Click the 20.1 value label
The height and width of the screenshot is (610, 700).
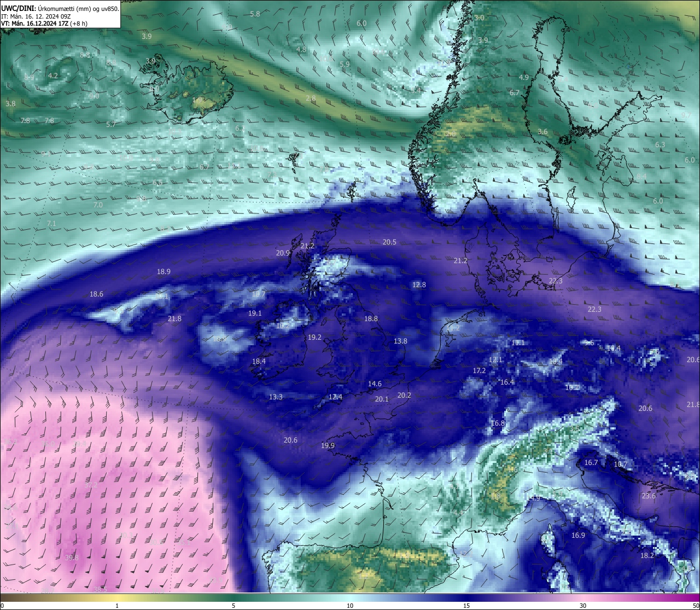[382, 399]
